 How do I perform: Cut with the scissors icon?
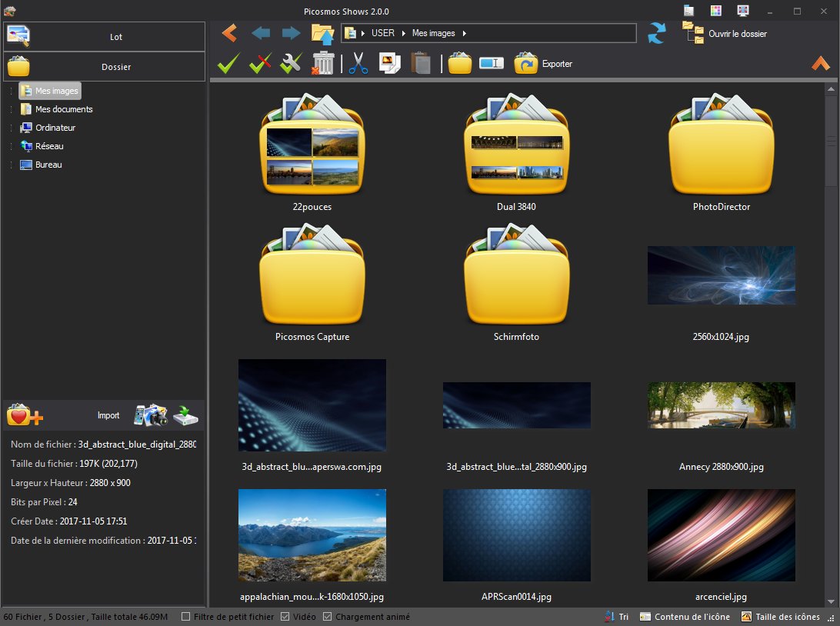(x=358, y=63)
